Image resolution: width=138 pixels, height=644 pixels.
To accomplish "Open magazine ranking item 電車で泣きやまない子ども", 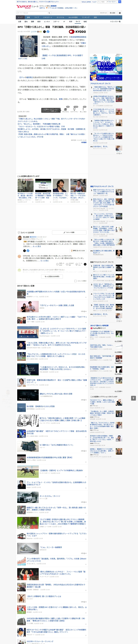I will 104,192.
